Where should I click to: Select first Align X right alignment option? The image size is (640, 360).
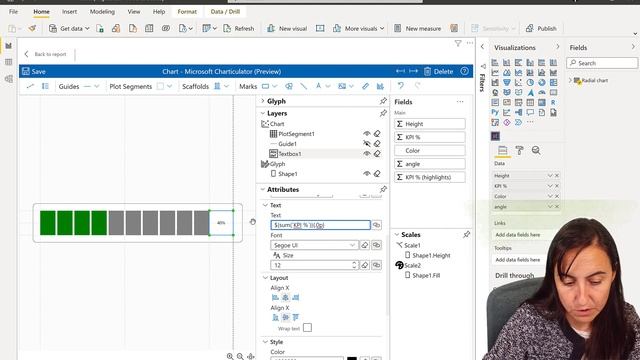(x=296, y=298)
